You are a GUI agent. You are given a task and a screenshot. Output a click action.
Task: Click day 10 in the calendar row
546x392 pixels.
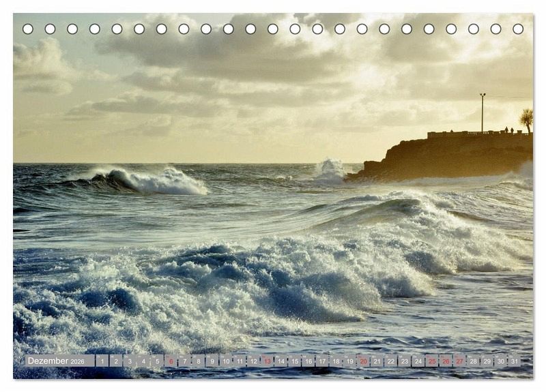point(226,361)
